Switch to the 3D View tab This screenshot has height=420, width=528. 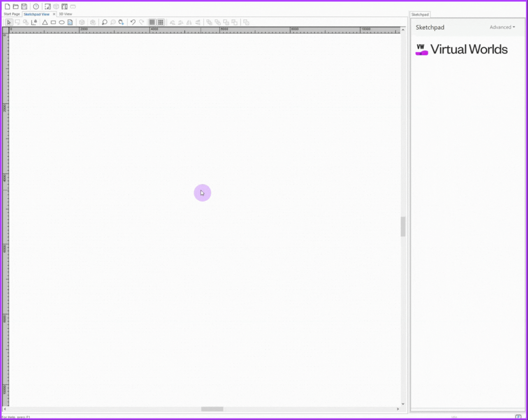(x=65, y=14)
